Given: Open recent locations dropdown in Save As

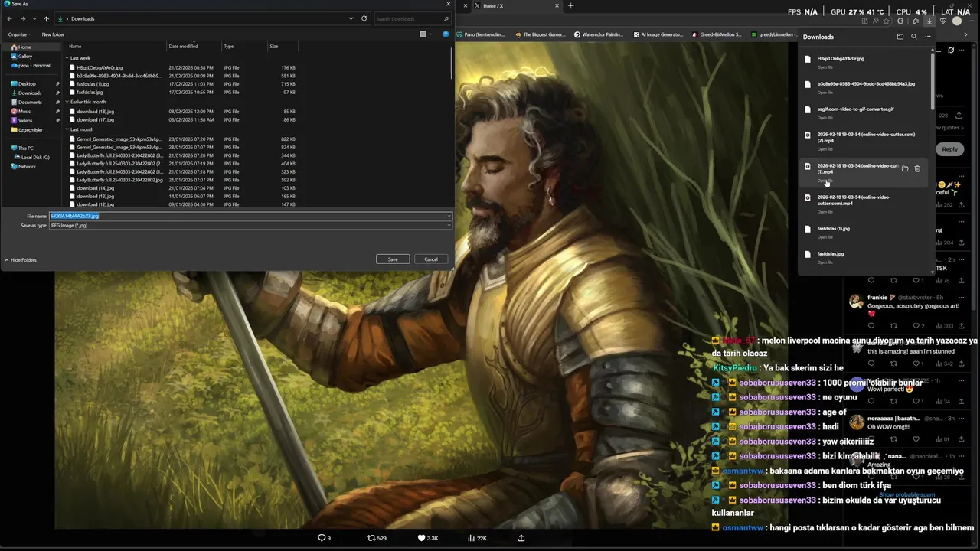Looking at the screenshot, I should pyautogui.click(x=34, y=18).
